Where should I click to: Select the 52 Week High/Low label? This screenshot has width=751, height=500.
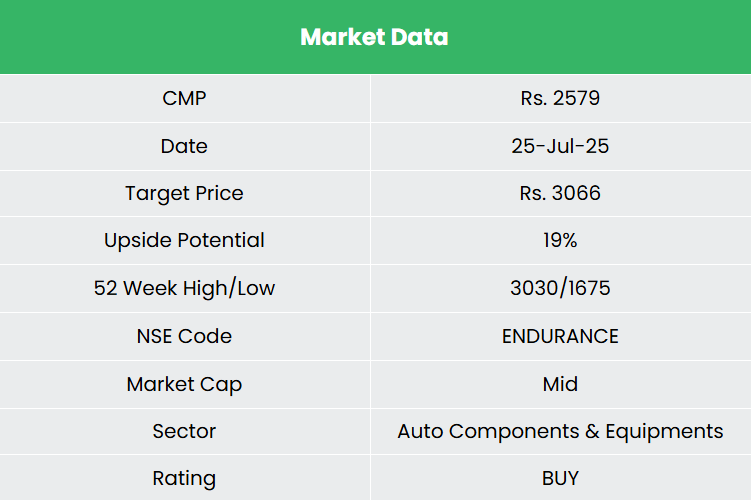coord(184,289)
